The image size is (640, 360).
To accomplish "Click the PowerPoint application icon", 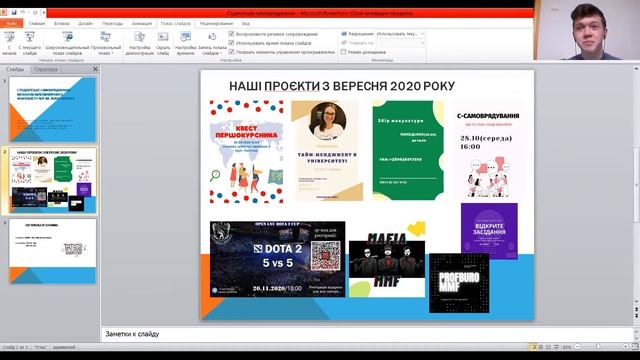I will pyautogui.click(x=4, y=13).
